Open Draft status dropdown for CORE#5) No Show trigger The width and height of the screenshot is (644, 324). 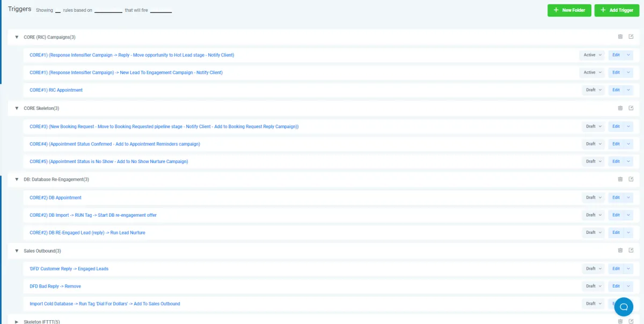pos(594,161)
